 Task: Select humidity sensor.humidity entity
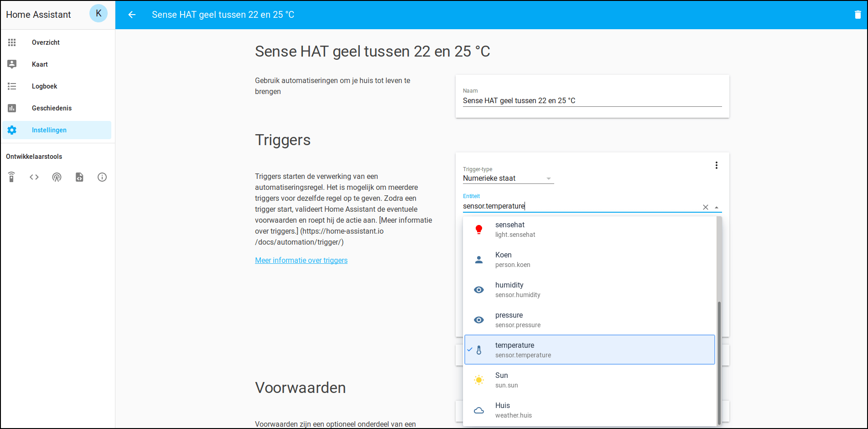tap(589, 290)
